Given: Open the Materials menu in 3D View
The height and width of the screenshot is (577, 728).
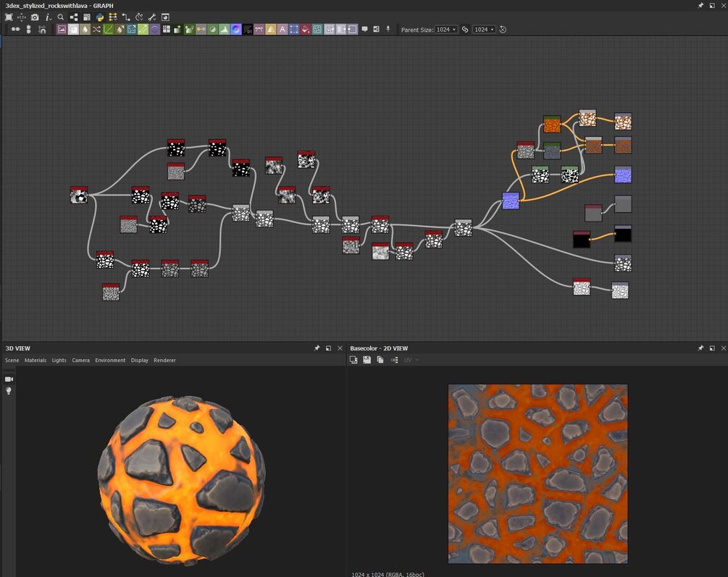Looking at the screenshot, I should tap(35, 361).
